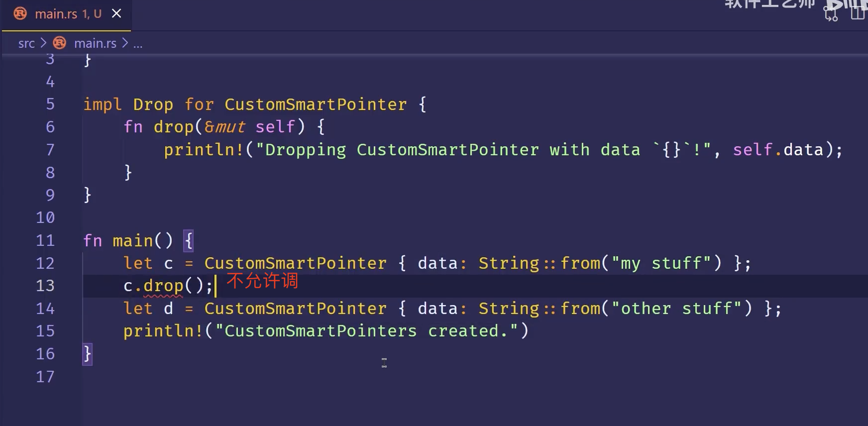Click the self.data expression on line 7
Screen dimensions: 868x426
[x=778, y=150]
